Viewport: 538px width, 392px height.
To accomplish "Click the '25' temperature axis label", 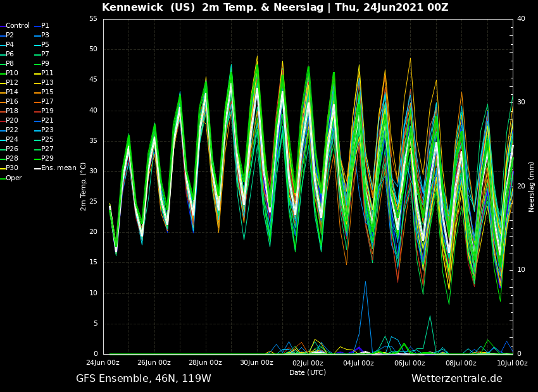I will click(93, 202).
